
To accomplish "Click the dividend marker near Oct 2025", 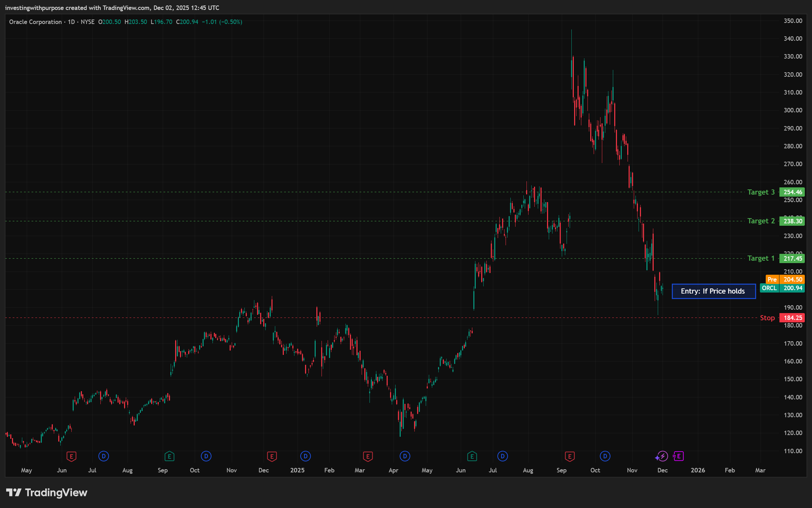I will (x=605, y=456).
